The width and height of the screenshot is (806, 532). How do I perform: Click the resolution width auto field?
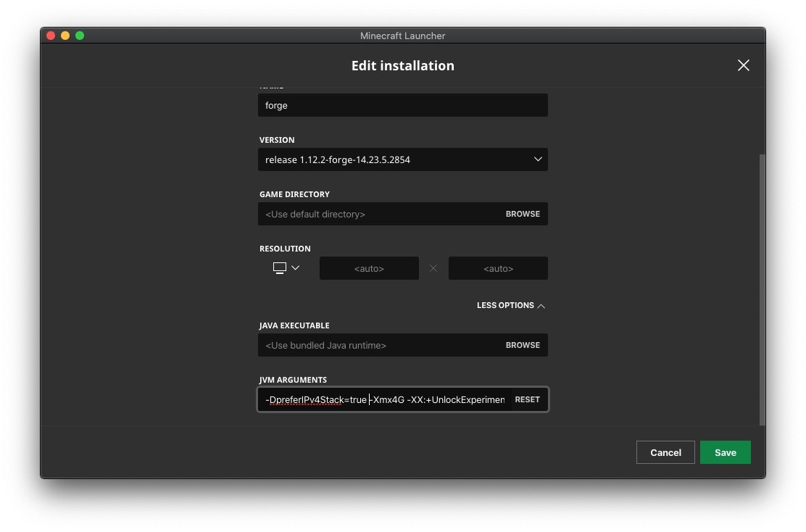pos(369,268)
